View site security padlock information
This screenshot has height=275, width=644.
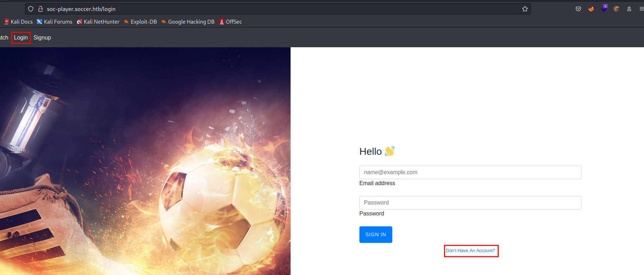click(x=41, y=9)
